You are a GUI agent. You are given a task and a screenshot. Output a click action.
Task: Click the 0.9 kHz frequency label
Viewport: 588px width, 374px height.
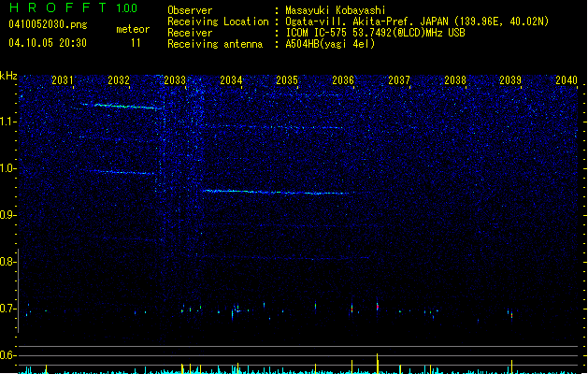pos(7,215)
